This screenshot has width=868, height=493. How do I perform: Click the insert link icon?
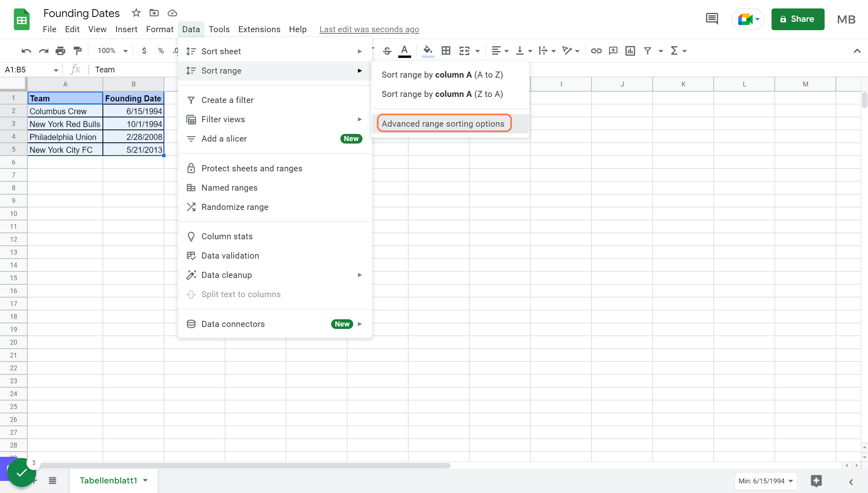click(x=596, y=51)
